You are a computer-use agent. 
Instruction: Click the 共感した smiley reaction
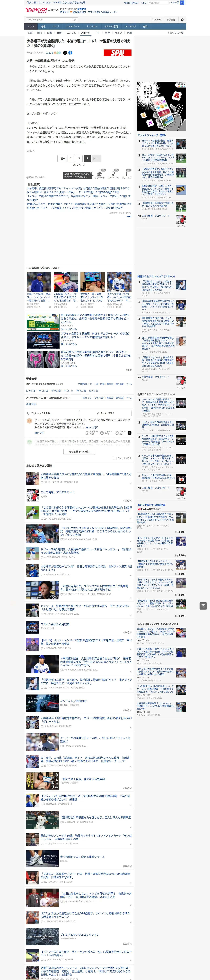87,433
